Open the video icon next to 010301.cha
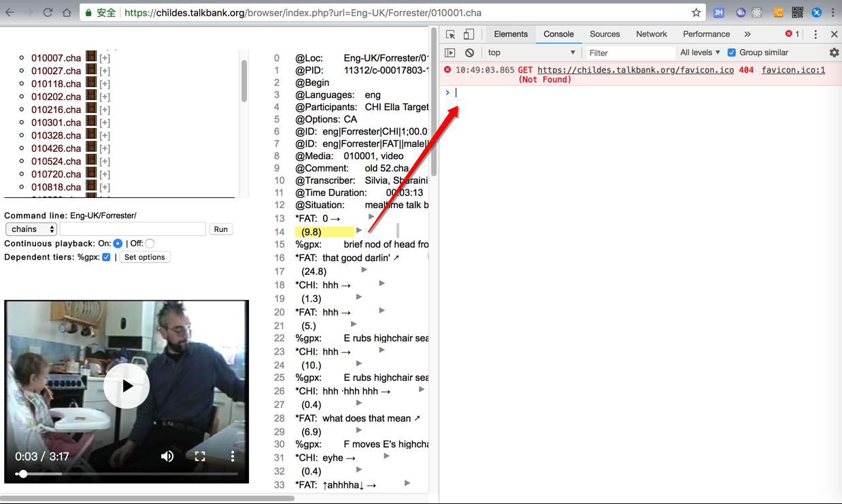 pyautogui.click(x=91, y=122)
